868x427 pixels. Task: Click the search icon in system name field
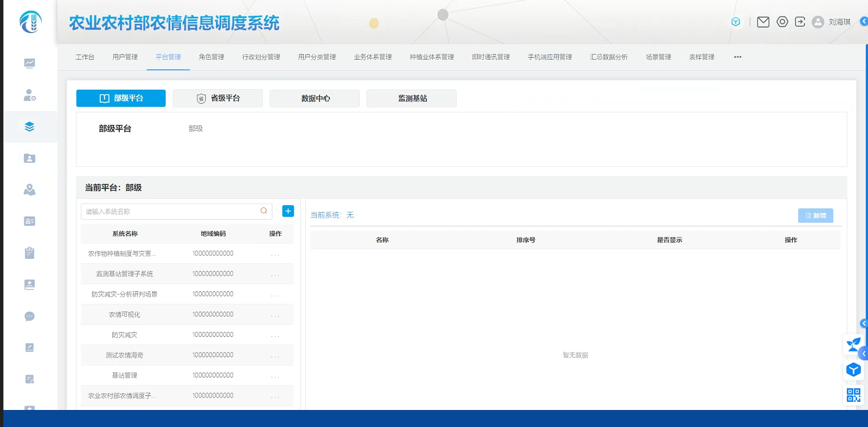pyautogui.click(x=264, y=211)
